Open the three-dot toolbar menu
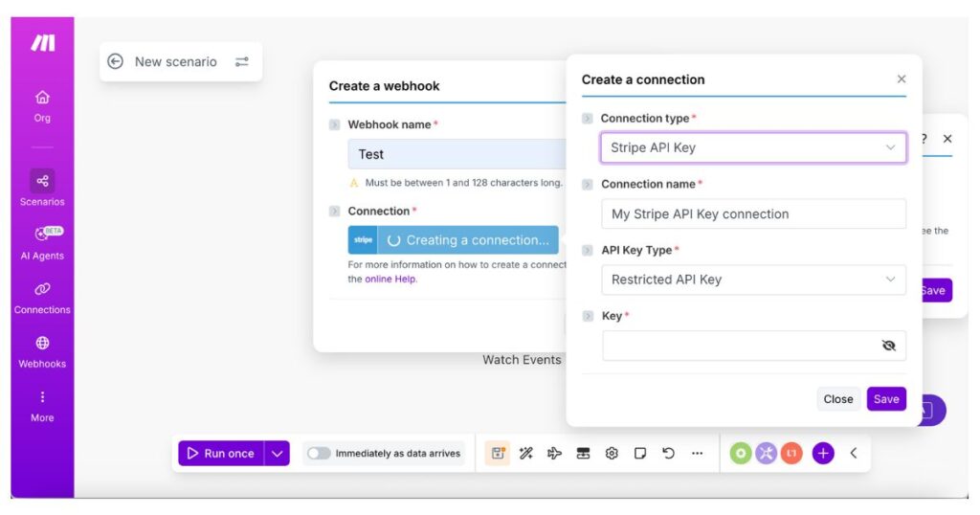The image size is (980, 515). coord(697,453)
